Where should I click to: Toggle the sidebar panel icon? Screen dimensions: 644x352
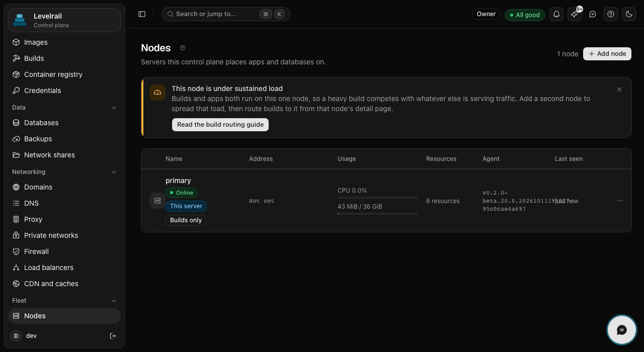pos(142,14)
